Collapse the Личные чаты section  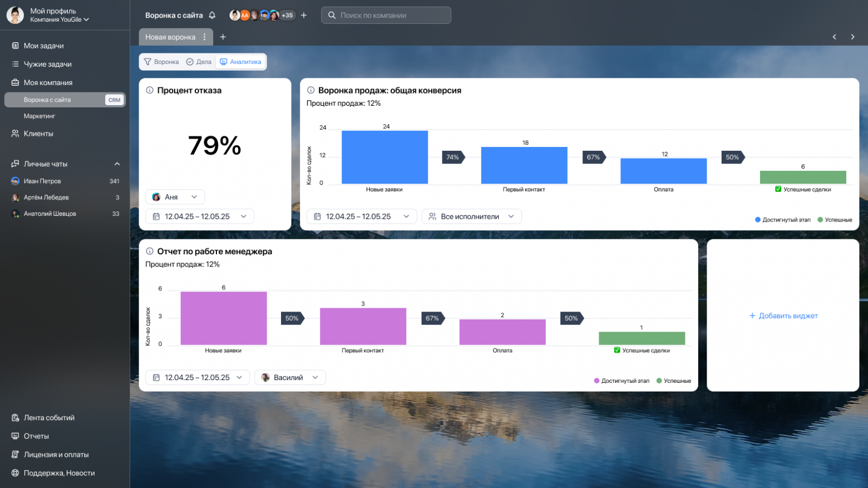[x=117, y=164]
